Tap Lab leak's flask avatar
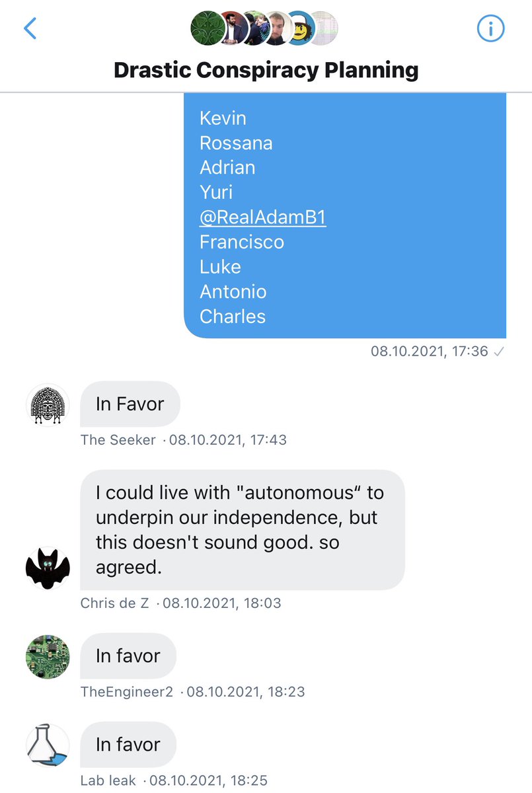This screenshot has height=793, width=532. pos(48,745)
